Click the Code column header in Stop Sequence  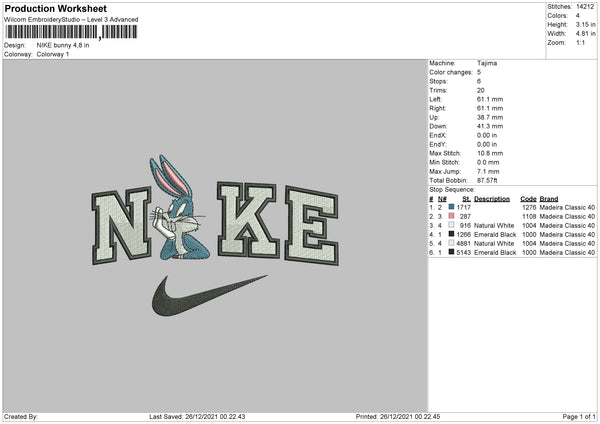[x=528, y=198]
